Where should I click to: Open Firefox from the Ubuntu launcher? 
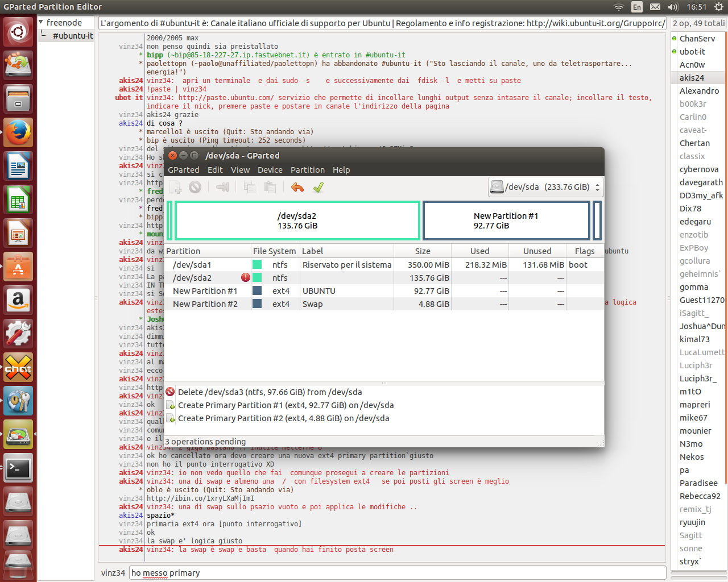pyautogui.click(x=18, y=133)
